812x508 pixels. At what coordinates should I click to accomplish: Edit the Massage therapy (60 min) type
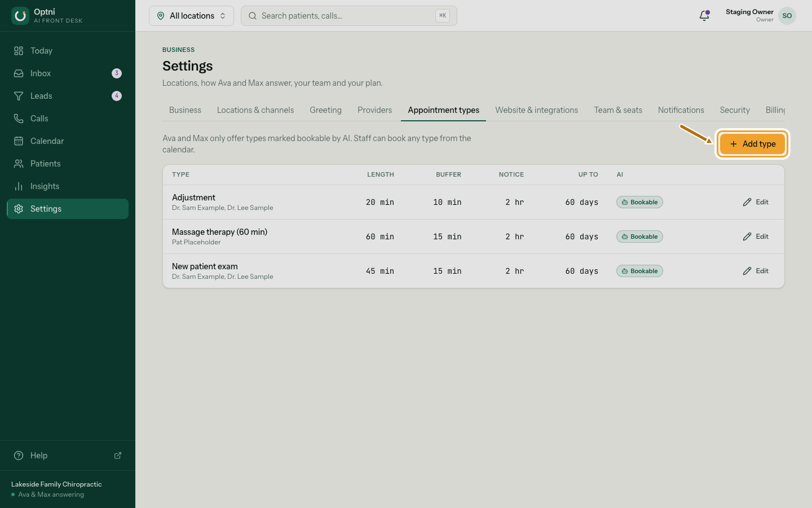tap(756, 237)
